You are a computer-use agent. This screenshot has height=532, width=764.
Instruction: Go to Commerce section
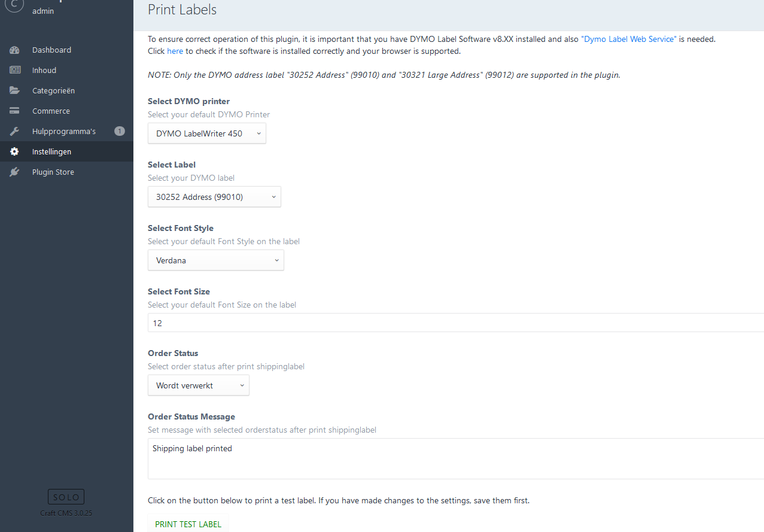point(51,111)
